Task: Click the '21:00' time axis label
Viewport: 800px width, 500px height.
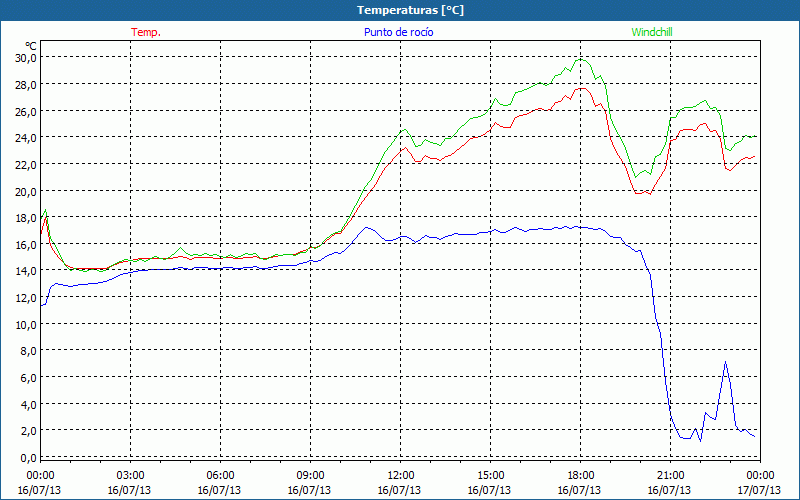Action: (670, 476)
